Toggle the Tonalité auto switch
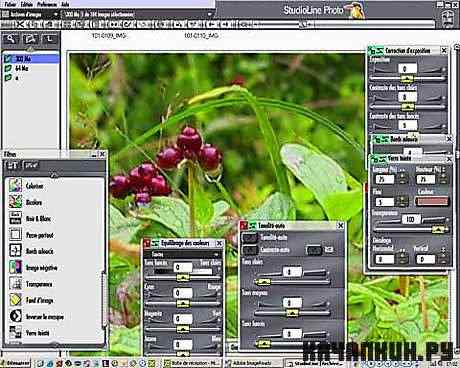460x368 pixels. coord(250,238)
